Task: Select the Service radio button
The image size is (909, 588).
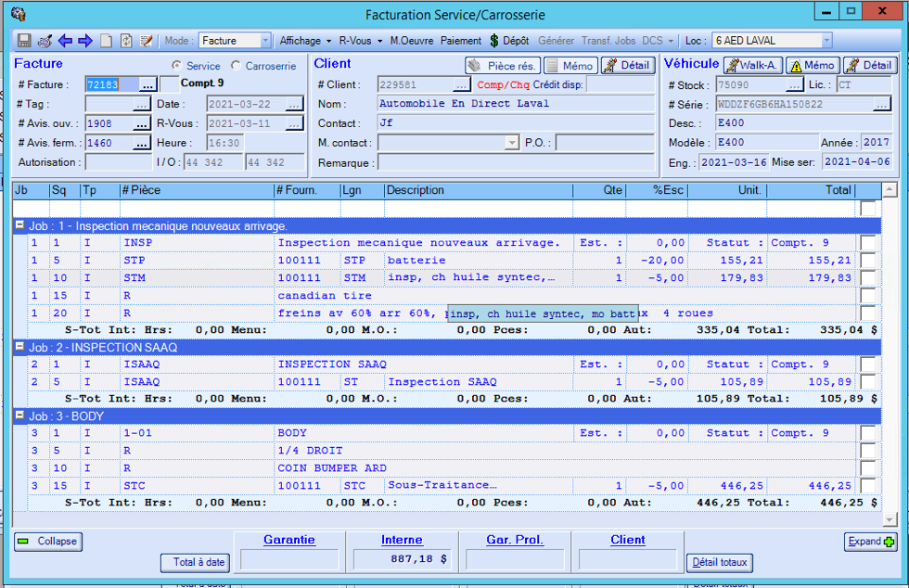Action: pyautogui.click(x=177, y=66)
